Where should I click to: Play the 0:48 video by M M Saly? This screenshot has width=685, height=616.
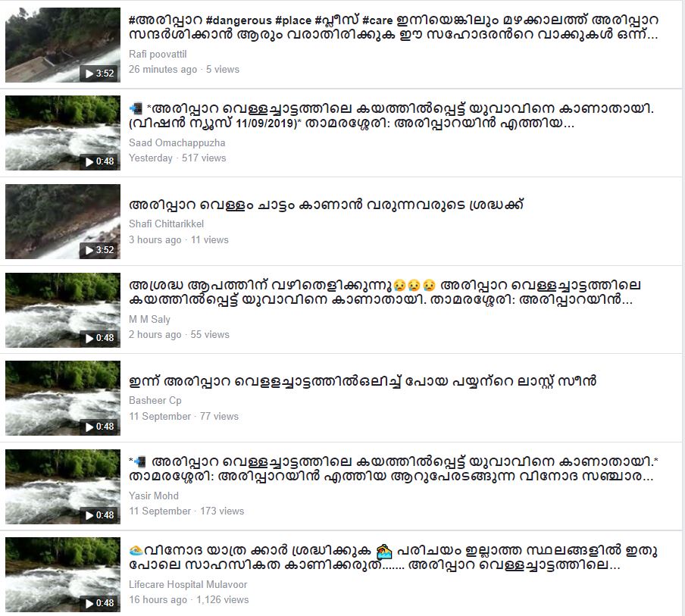(62, 310)
